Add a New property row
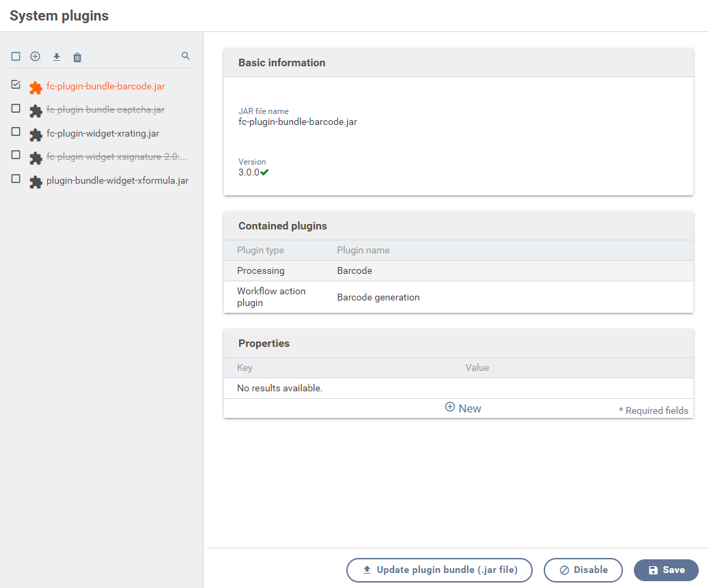The image size is (709, 588). [463, 408]
